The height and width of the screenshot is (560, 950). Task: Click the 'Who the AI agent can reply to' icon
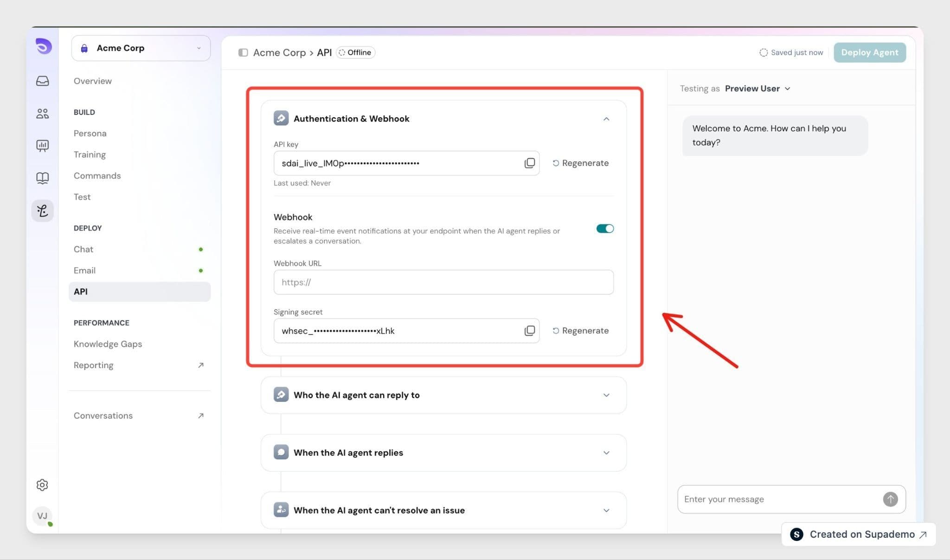281,395
